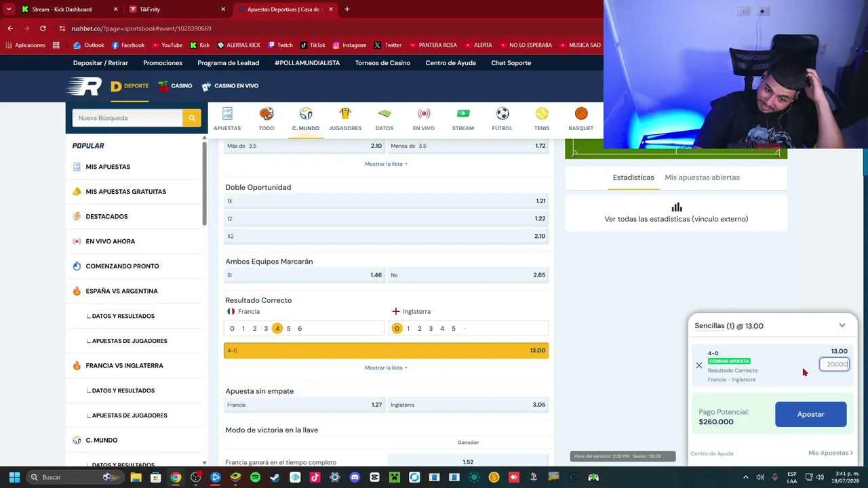Open the Facebook bookmark
This screenshot has height=488, width=868.
coord(127,45)
